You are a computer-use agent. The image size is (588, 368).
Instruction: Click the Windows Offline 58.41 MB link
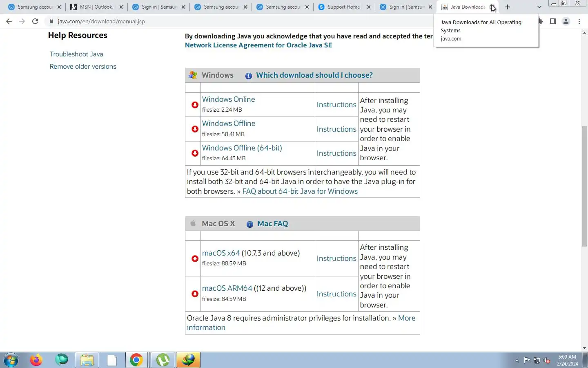click(229, 123)
